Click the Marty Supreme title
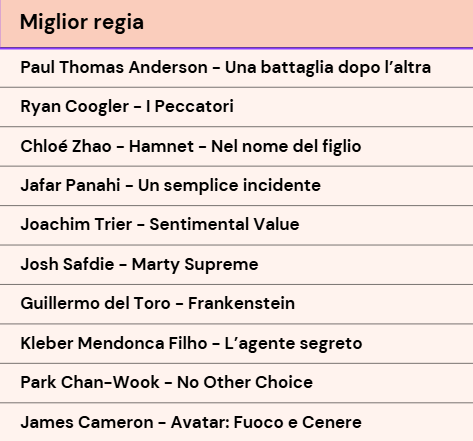This screenshot has width=473, height=441. tap(195, 265)
